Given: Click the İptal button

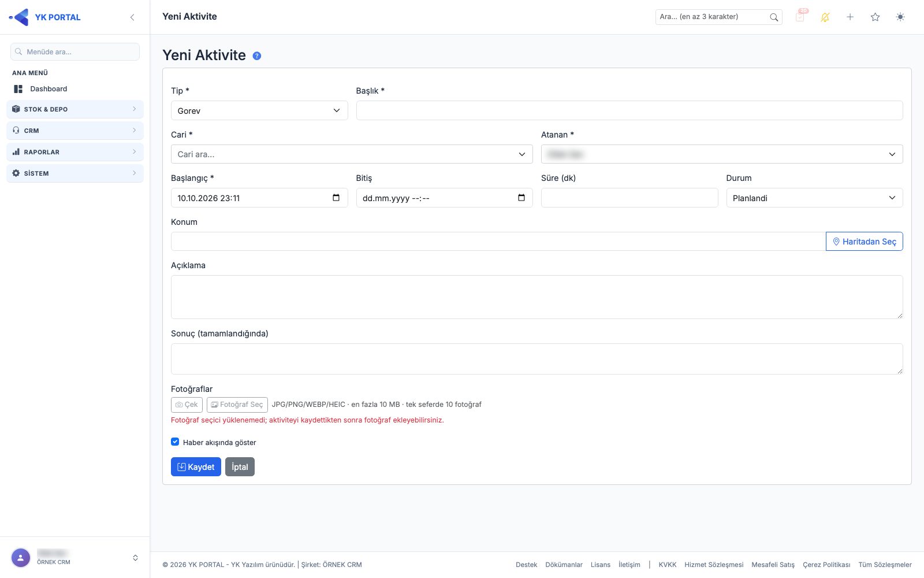Looking at the screenshot, I should [x=240, y=467].
